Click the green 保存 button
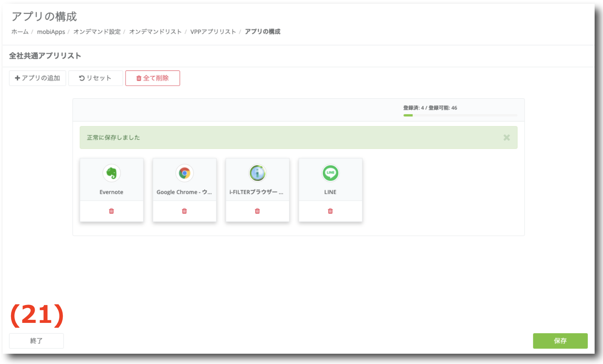The height and width of the screenshot is (364, 603). (560, 341)
